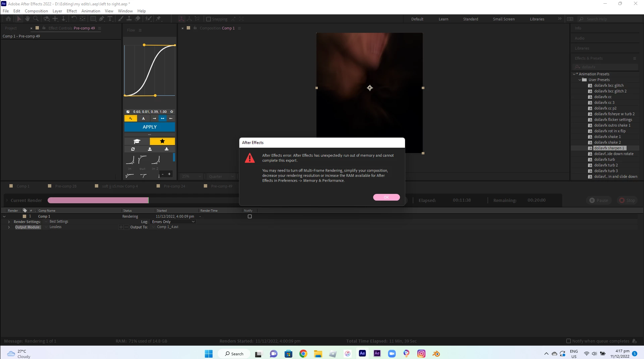Click the Flow curve upper handle point
644x359 pixels.
(144, 45)
